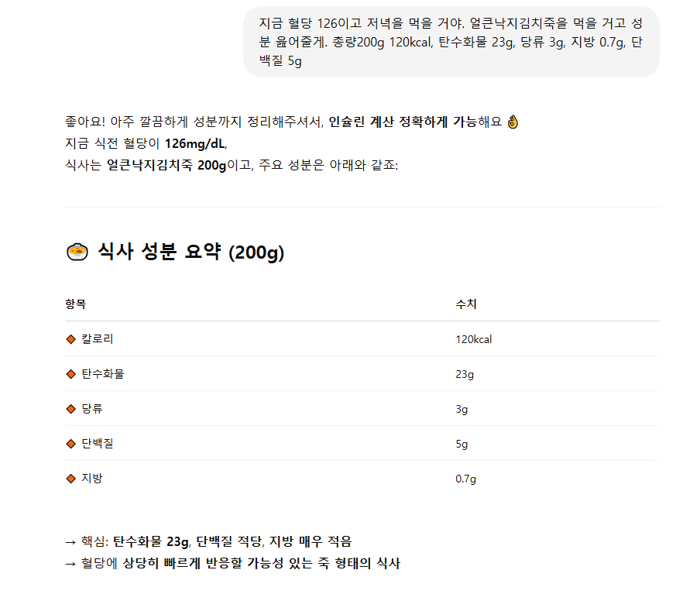Image resolution: width=700 pixels, height=594 pixels.
Task: Select the 0.7g fat value
Action: [465, 479]
